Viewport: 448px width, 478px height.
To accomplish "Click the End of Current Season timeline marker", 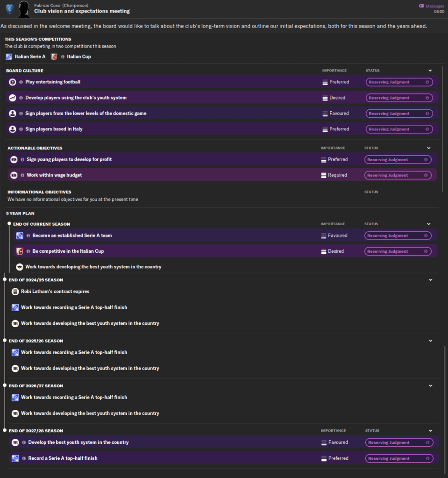I will (x=9, y=224).
